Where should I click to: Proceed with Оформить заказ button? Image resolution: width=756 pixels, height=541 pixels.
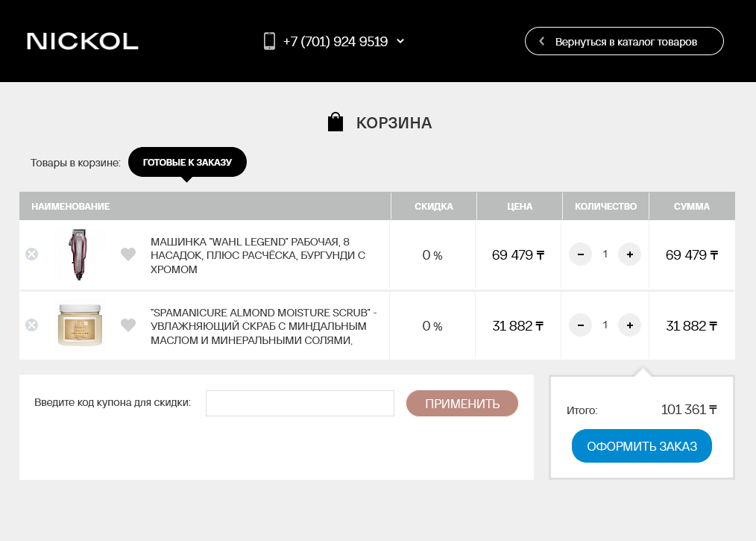(x=642, y=446)
